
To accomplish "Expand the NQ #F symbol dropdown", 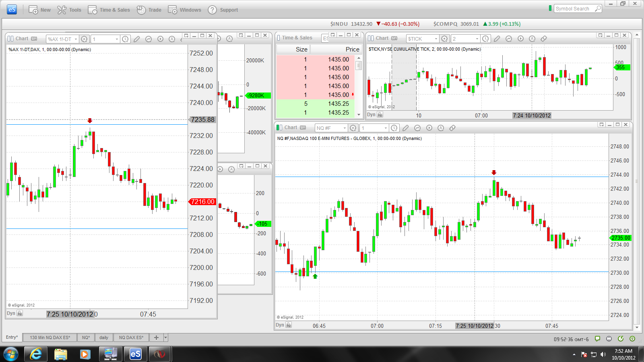I will pos(345,128).
